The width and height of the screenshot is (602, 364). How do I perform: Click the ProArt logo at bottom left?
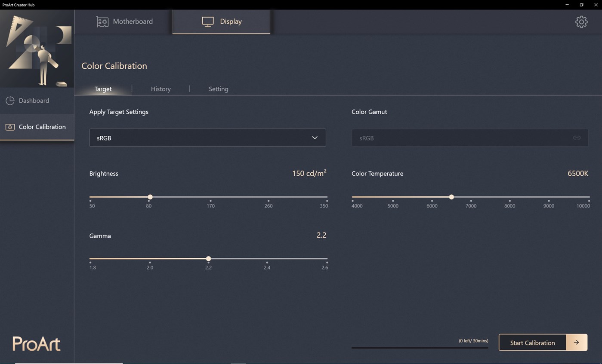37,344
